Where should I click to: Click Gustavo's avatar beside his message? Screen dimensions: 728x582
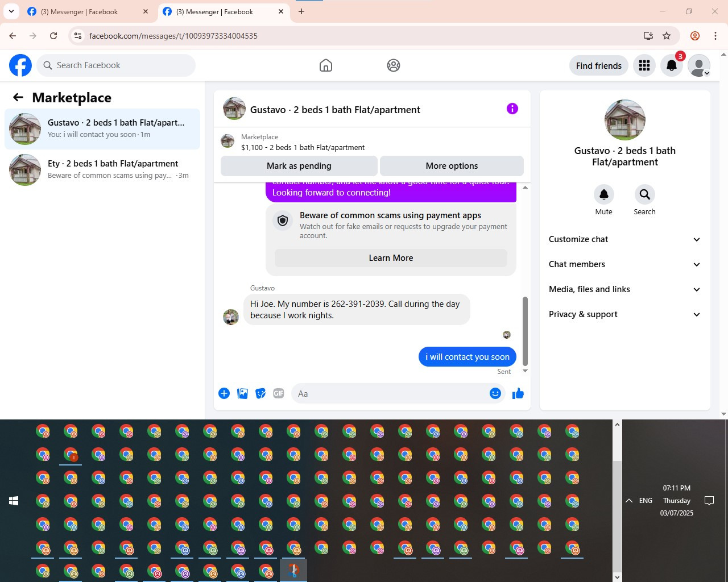(231, 317)
